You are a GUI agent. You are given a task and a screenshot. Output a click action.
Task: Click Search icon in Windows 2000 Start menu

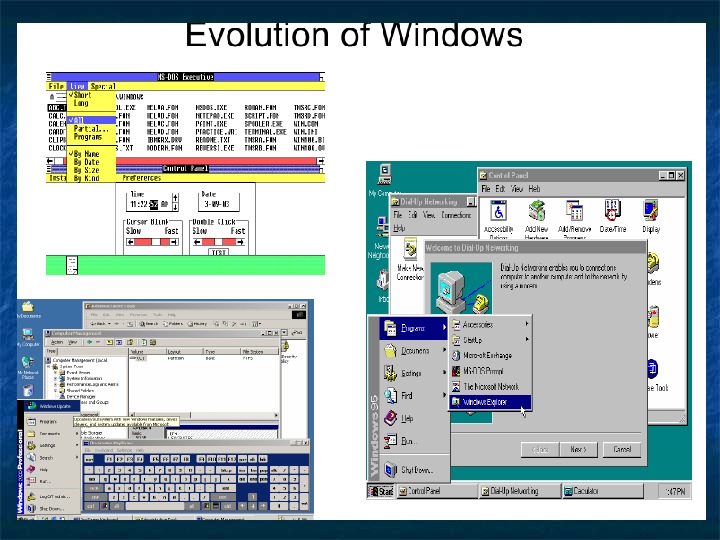coord(31,457)
